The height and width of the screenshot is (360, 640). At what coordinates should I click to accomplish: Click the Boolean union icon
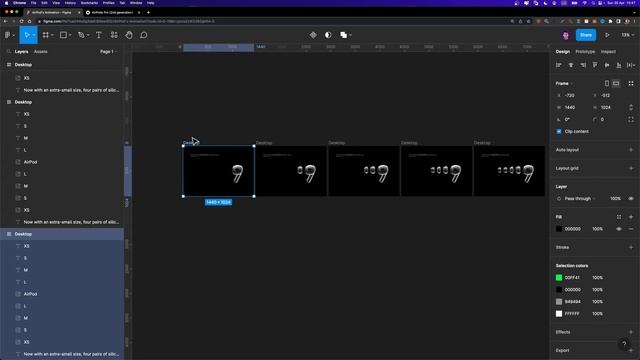point(344,35)
